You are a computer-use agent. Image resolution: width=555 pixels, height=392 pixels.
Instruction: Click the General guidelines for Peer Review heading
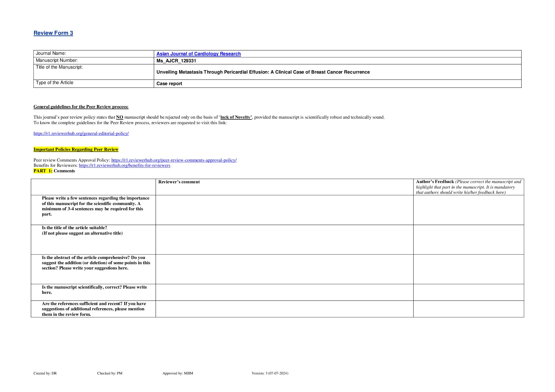click(81, 107)
